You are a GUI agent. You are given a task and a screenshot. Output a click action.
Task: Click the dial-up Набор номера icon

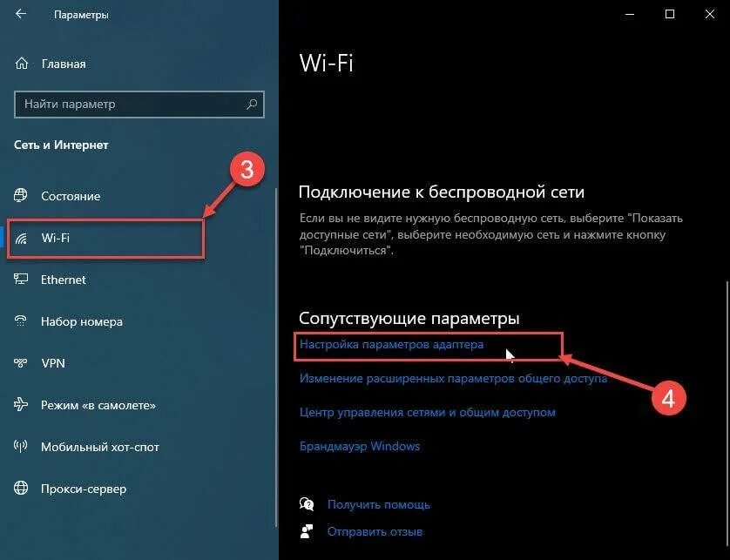21,321
